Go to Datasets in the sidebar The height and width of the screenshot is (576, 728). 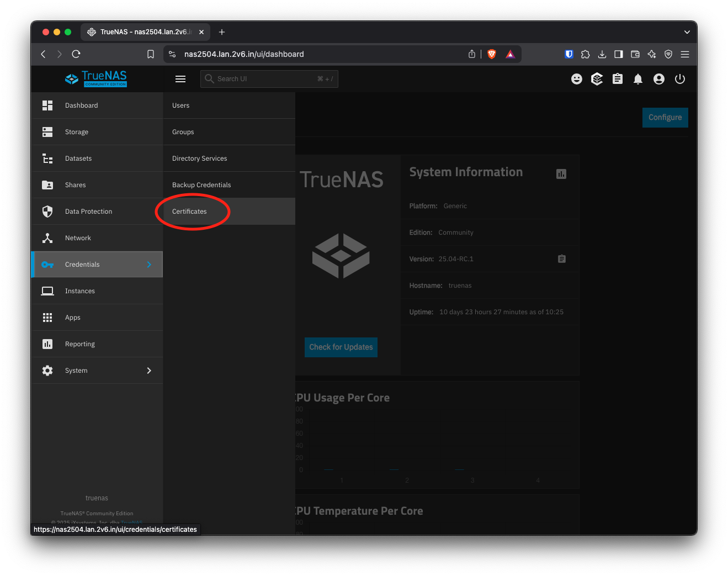pyautogui.click(x=97, y=158)
